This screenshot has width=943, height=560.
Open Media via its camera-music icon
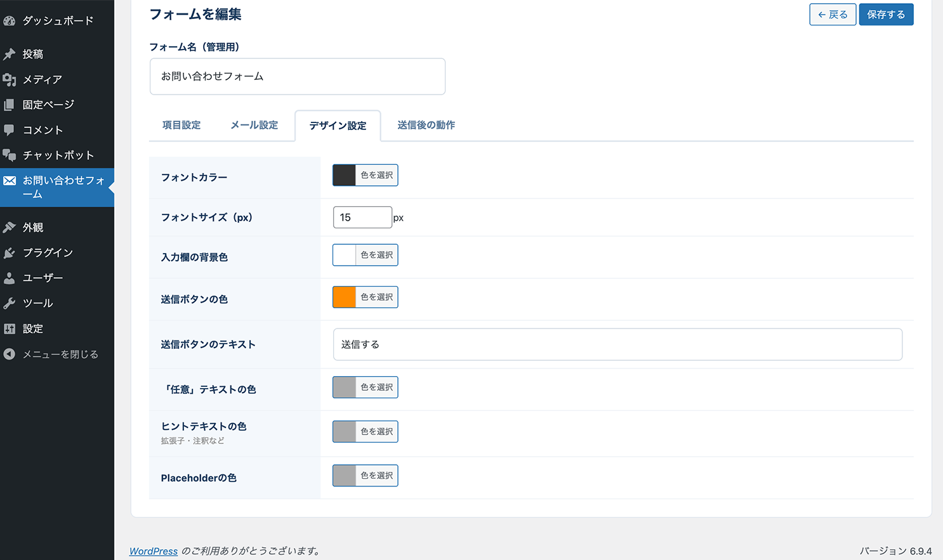[10, 79]
